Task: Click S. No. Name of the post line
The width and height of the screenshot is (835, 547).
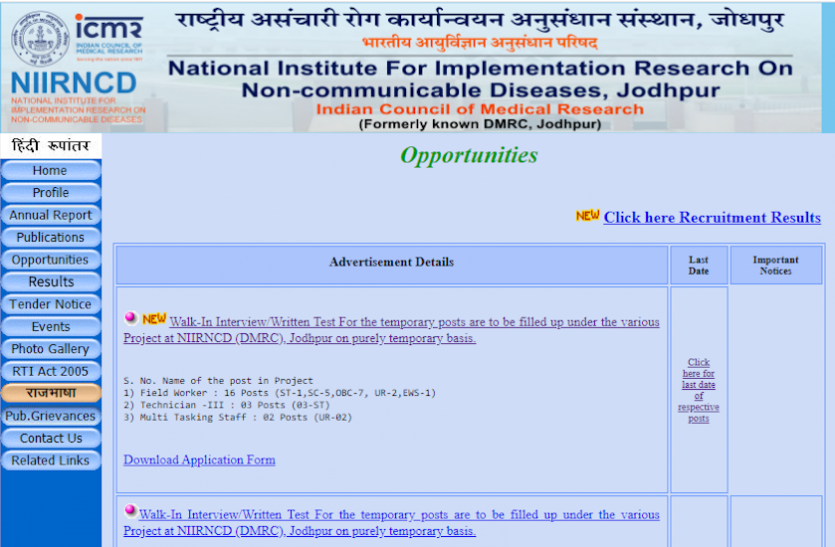Action: (218, 381)
